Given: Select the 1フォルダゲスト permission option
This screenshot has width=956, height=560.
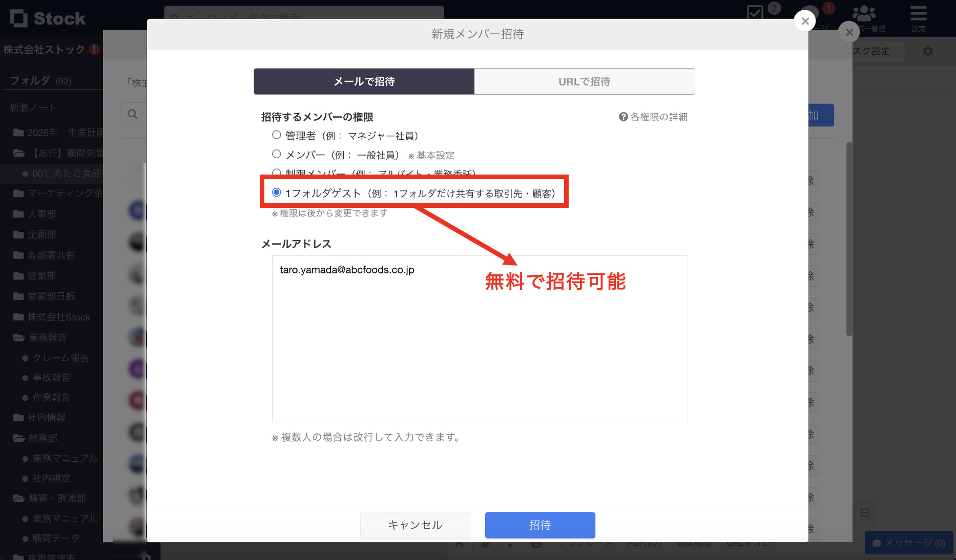Looking at the screenshot, I should (277, 191).
